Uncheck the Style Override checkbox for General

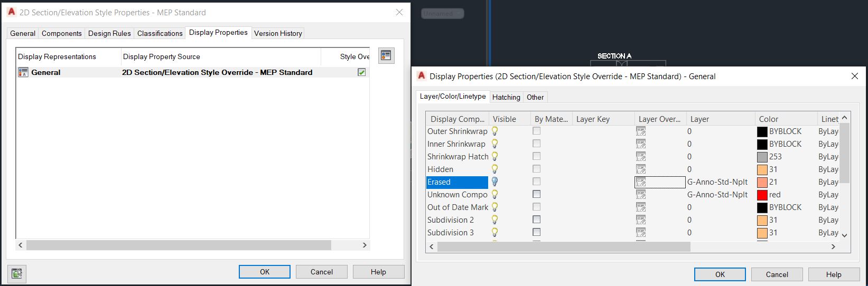point(362,72)
